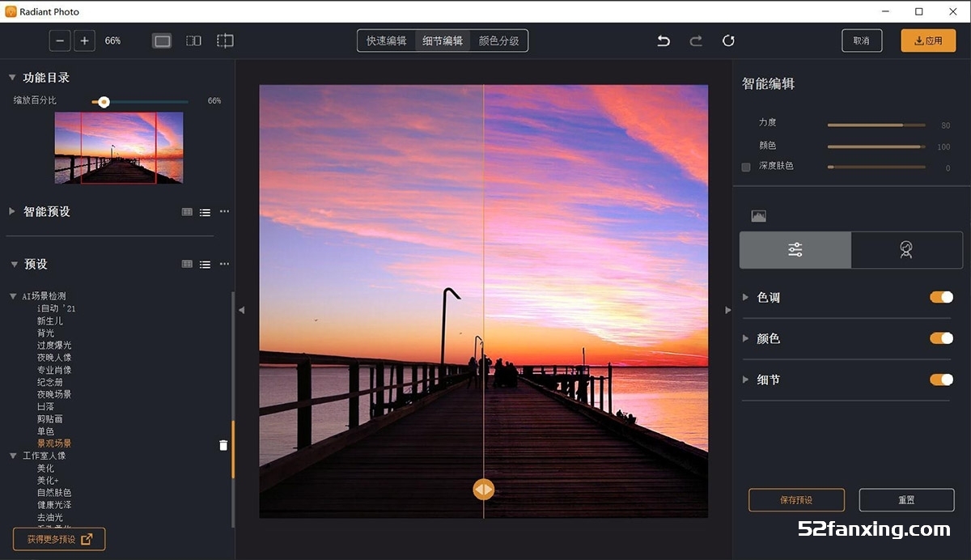This screenshot has height=560, width=971.
Task: Delete the selected preset with trash icon
Action: [223, 445]
